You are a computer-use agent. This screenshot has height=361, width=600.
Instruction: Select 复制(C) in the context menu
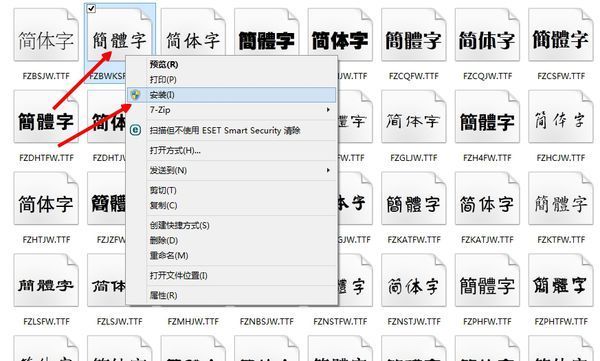tap(232, 205)
